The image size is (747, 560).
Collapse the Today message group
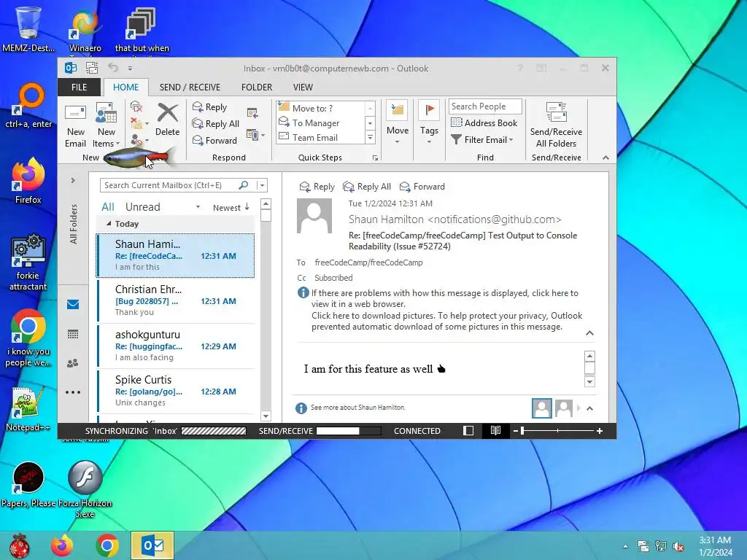click(x=109, y=223)
